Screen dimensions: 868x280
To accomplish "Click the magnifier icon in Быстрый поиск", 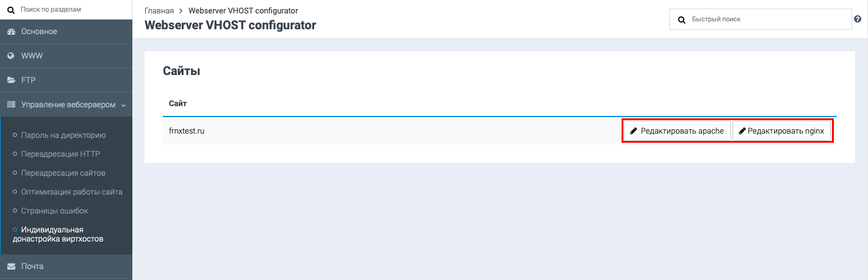I will 683,20.
